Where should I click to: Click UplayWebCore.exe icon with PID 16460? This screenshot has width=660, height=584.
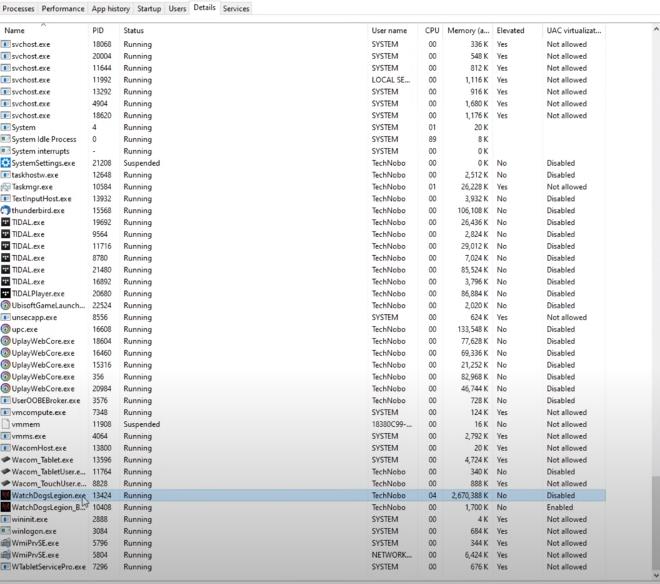coord(5,353)
